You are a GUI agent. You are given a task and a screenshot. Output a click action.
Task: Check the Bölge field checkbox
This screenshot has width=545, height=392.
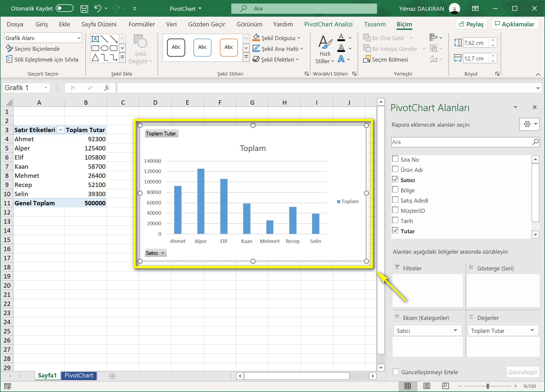click(395, 190)
